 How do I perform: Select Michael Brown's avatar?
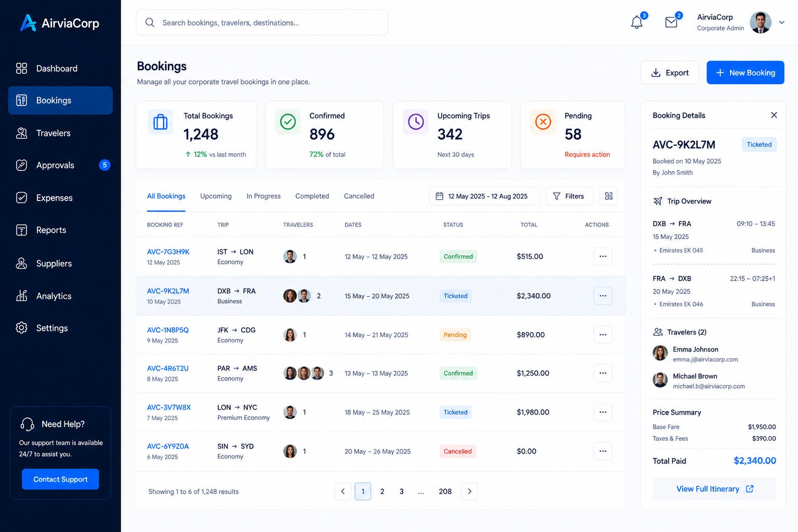pyautogui.click(x=660, y=380)
